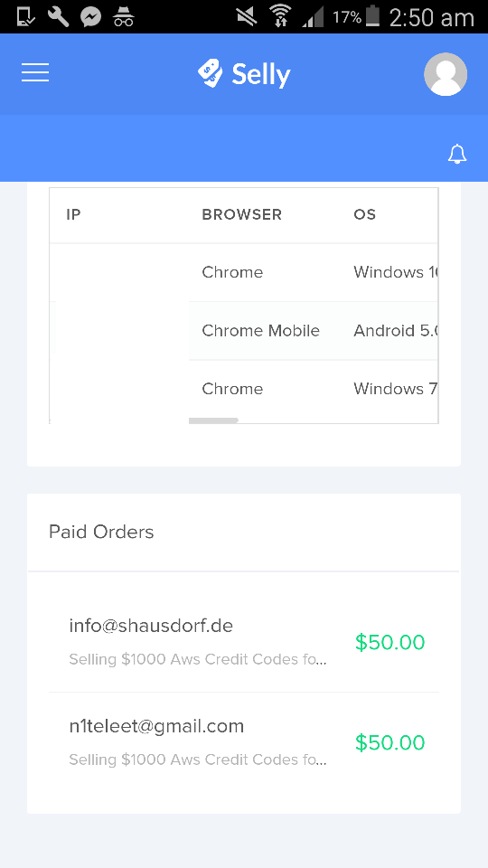Screen dimensions: 488x868
Task: Open order from n1teleet@gmail.com
Action: [x=243, y=742]
